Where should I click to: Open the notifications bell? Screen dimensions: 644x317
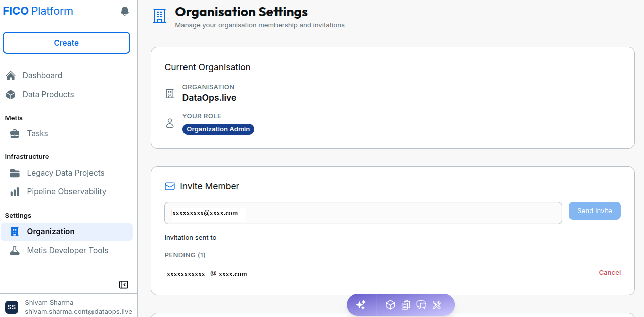click(x=125, y=11)
